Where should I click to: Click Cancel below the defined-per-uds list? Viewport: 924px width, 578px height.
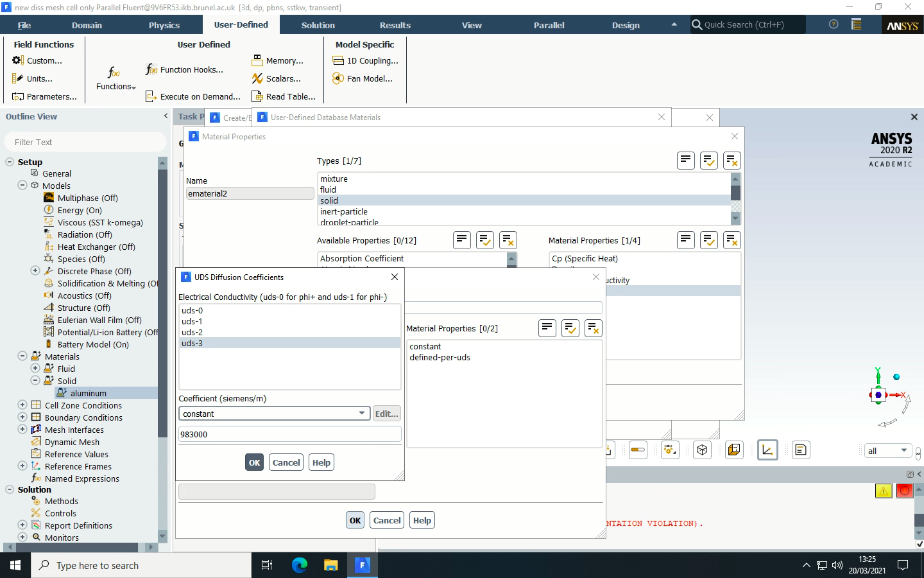coord(387,520)
